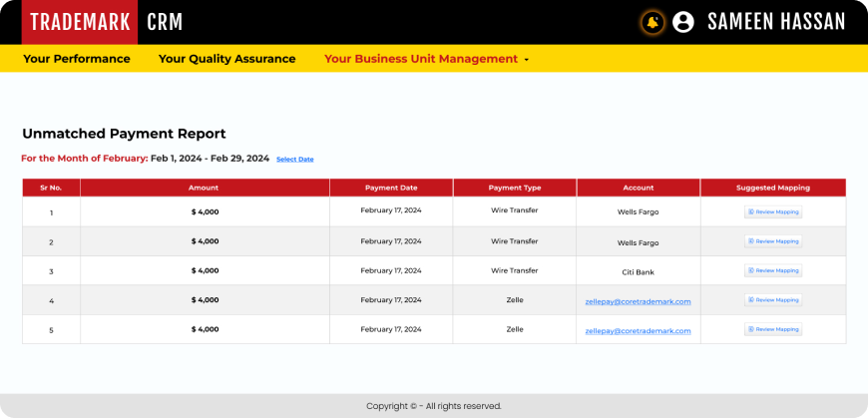Click the Suggested Mapping column header
Screen dimensions: 868x418
point(773,188)
